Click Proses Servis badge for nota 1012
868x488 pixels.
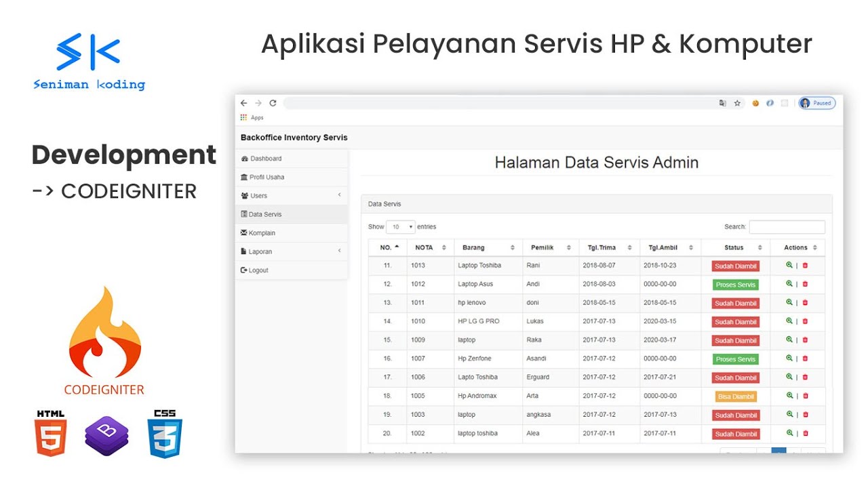click(736, 285)
